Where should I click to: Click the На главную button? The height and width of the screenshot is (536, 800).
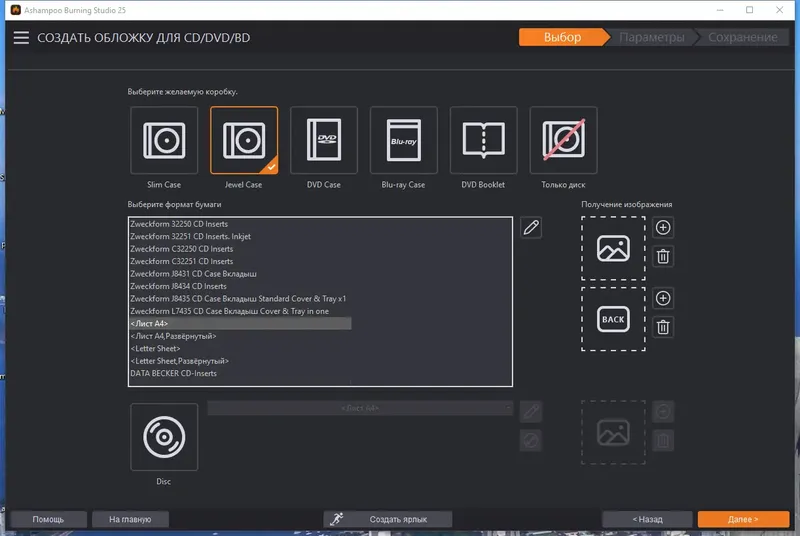[x=130, y=519]
